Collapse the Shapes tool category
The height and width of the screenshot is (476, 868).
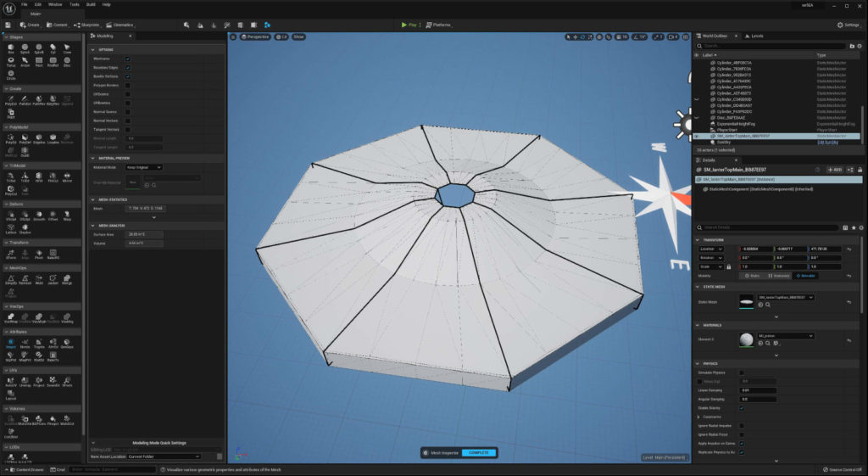(x=6, y=37)
